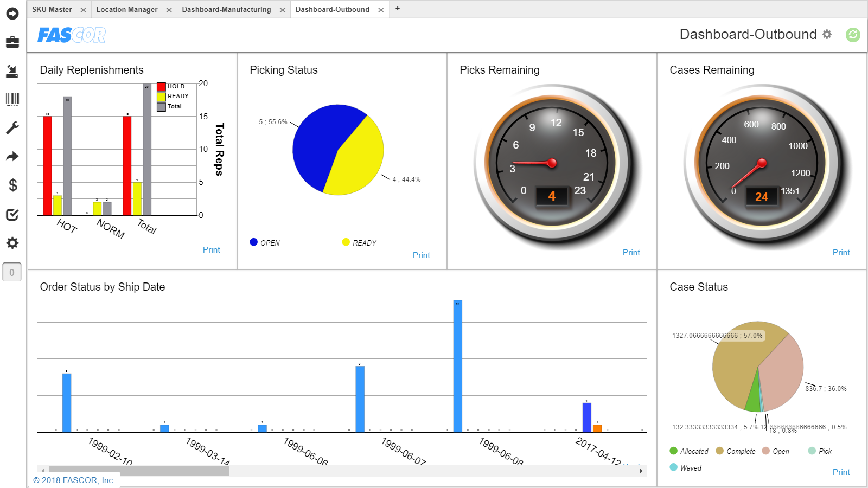868x488 pixels.
Task: Open the Dashboard-Manufacturing tab
Action: pos(226,9)
